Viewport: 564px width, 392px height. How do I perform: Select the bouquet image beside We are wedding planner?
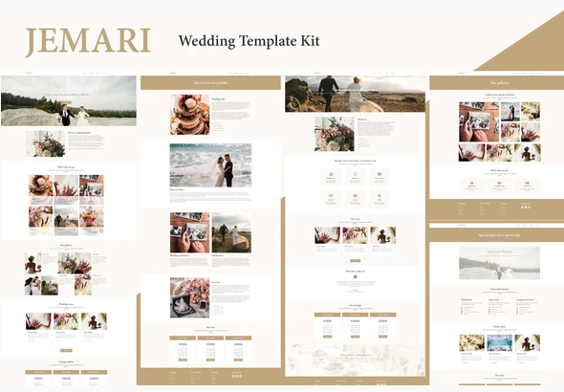[45, 143]
